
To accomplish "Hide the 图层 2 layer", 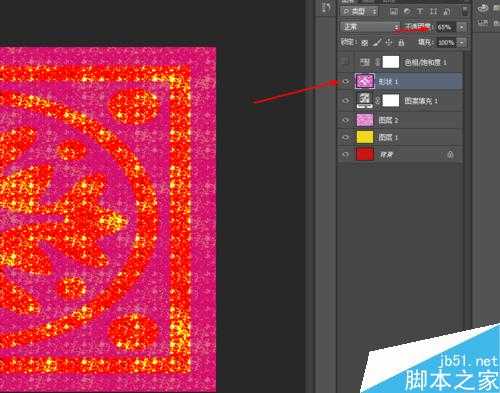I will click(346, 120).
